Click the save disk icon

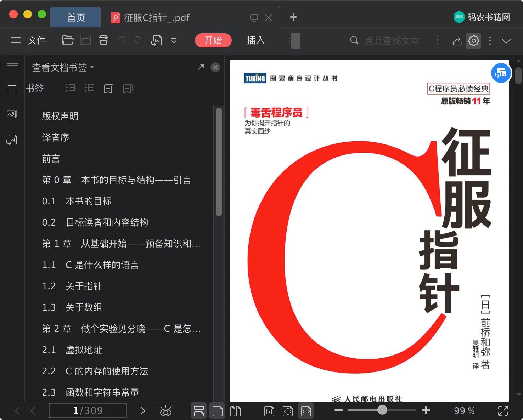85,40
